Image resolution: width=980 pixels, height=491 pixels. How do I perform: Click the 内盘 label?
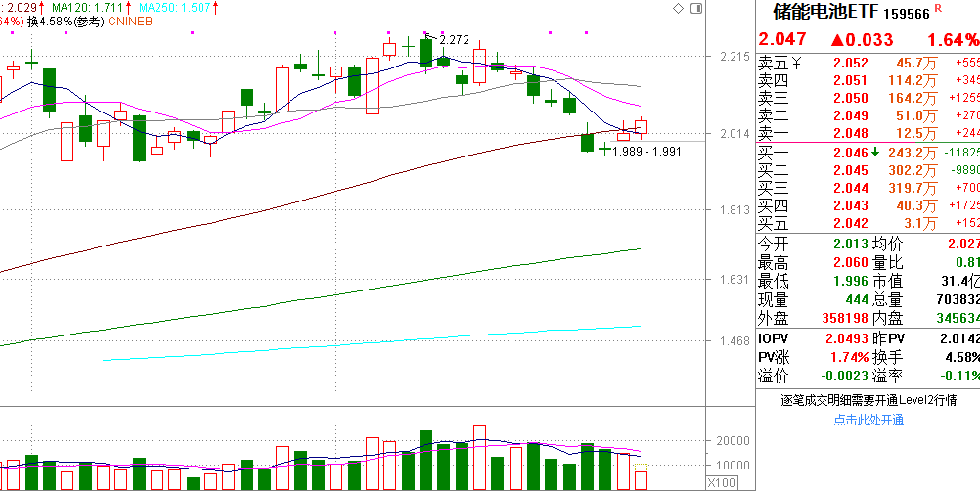click(x=888, y=319)
